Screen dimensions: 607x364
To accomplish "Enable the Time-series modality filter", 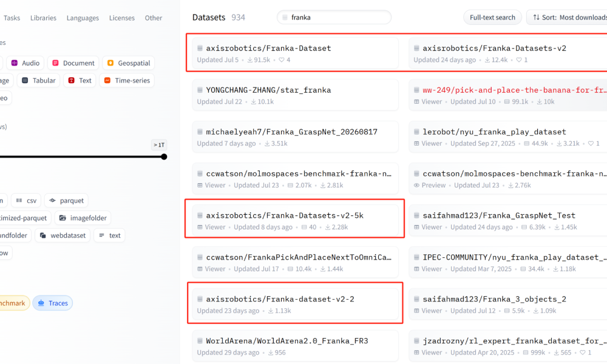I will point(127,81).
